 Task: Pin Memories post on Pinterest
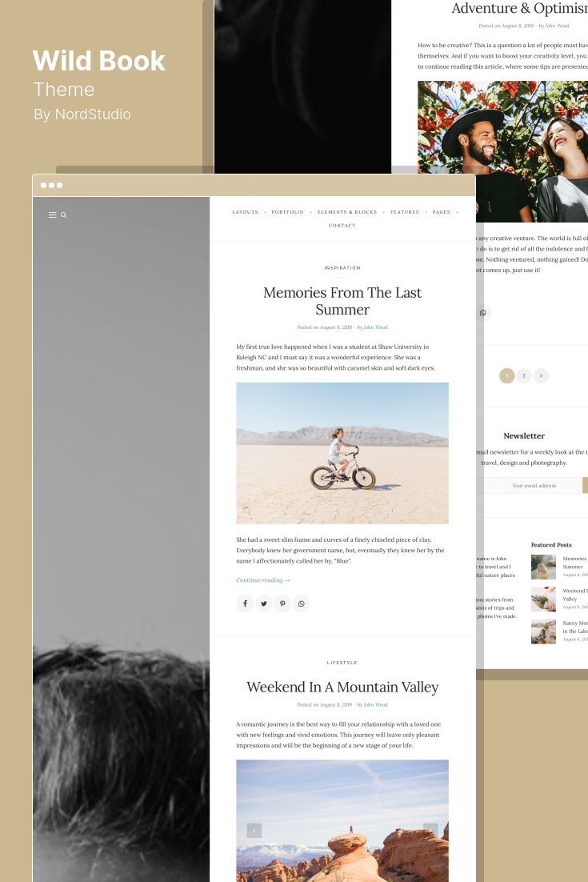pyautogui.click(x=282, y=603)
